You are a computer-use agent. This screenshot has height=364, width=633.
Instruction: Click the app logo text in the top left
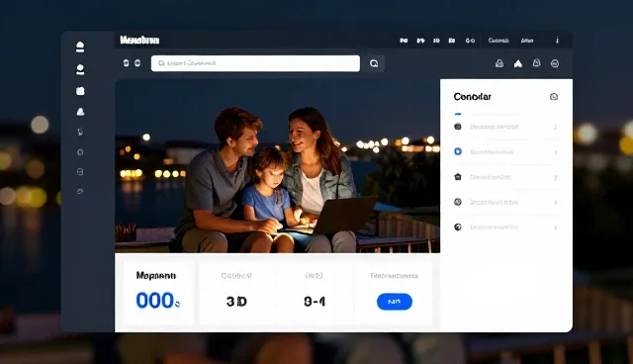point(139,40)
